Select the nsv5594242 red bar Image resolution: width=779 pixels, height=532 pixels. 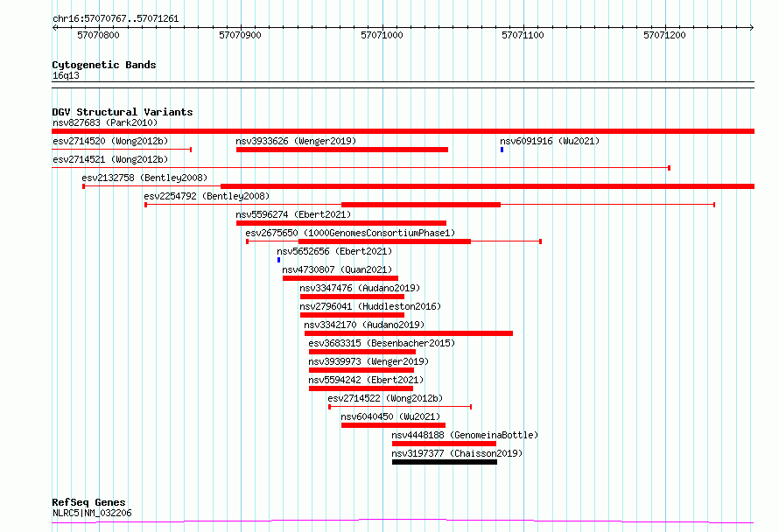(361, 388)
